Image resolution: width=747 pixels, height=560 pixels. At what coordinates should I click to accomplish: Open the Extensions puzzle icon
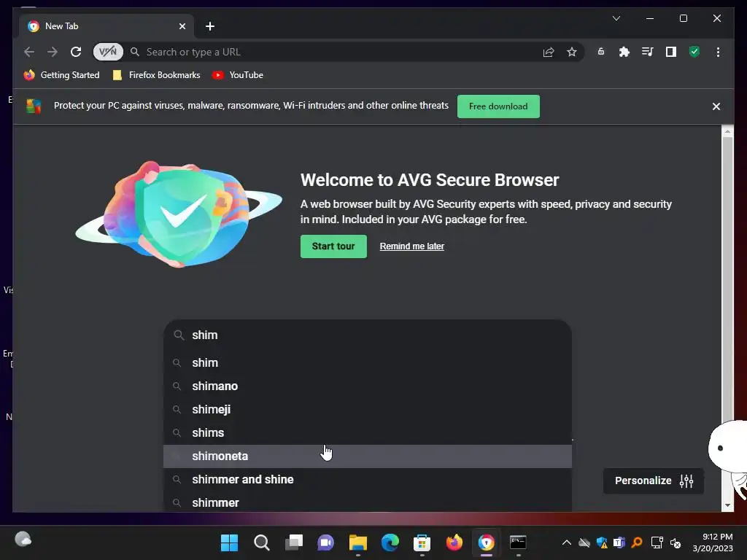tap(624, 52)
